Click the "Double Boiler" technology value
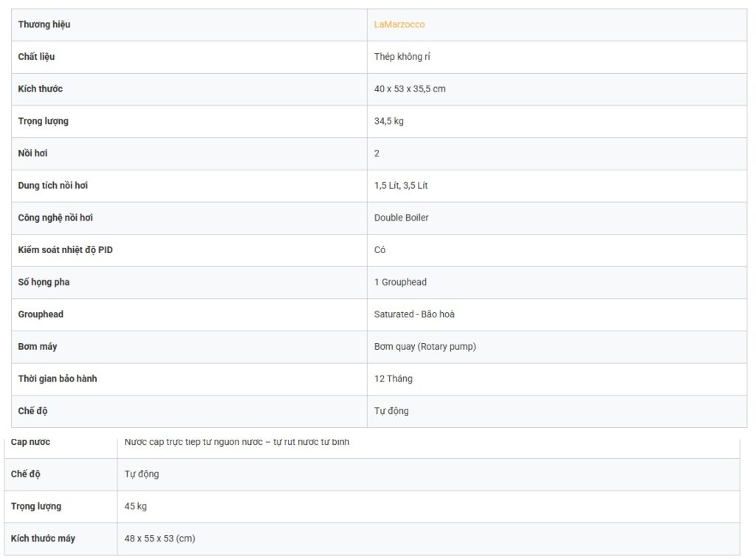Viewport: 756px width, 560px height. tap(402, 218)
